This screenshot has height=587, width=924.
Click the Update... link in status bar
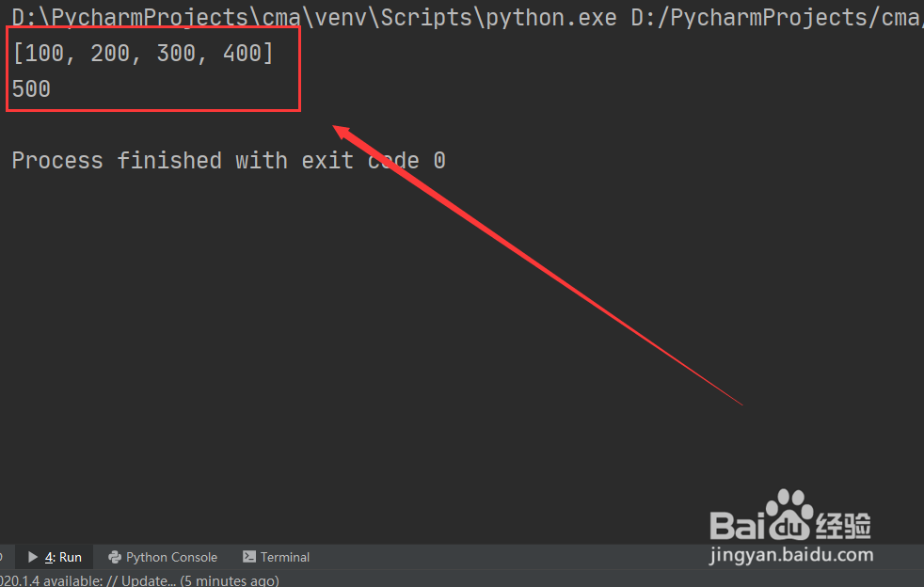(x=148, y=580)
